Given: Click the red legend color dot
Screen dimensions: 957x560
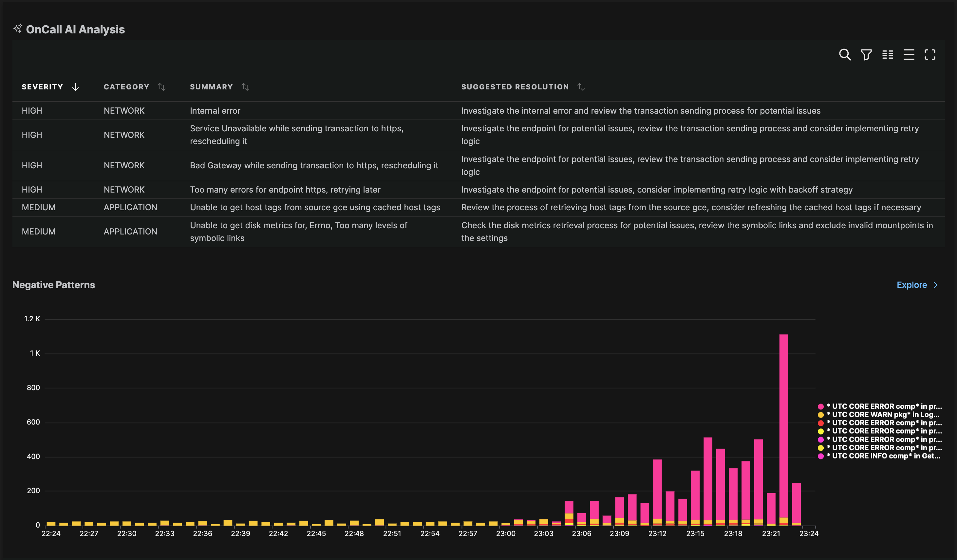Looking at the screenshot, I should 821,423.
